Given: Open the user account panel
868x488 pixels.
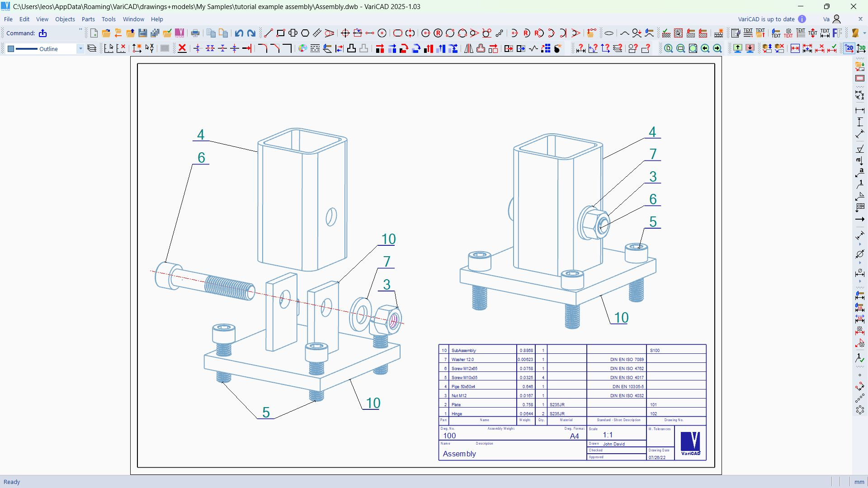Looking at the screenshot, I should click(x=836, y=19).
